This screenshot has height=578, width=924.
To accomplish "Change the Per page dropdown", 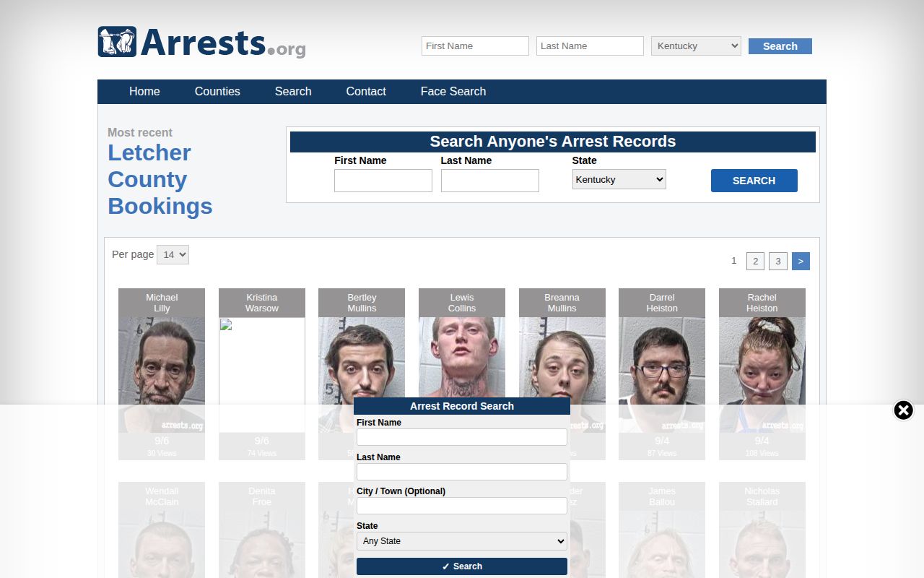I will point(173,254).
